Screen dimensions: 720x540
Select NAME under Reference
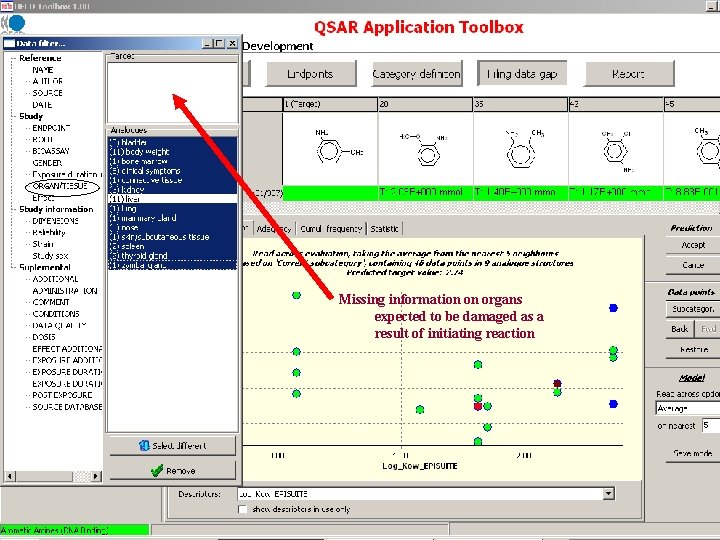[42, 70]
